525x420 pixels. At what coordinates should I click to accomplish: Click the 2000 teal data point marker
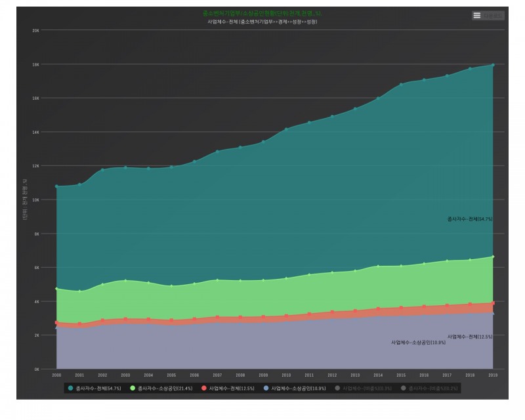point(56,186)
